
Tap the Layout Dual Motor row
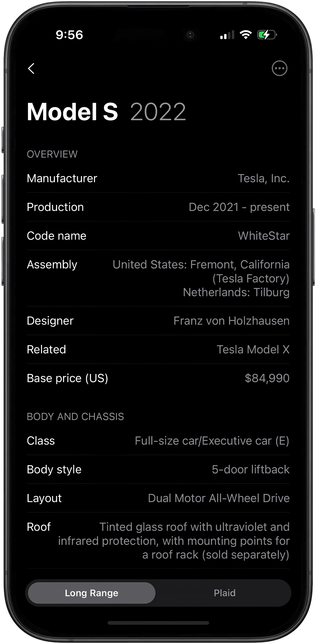click(158, 498)
